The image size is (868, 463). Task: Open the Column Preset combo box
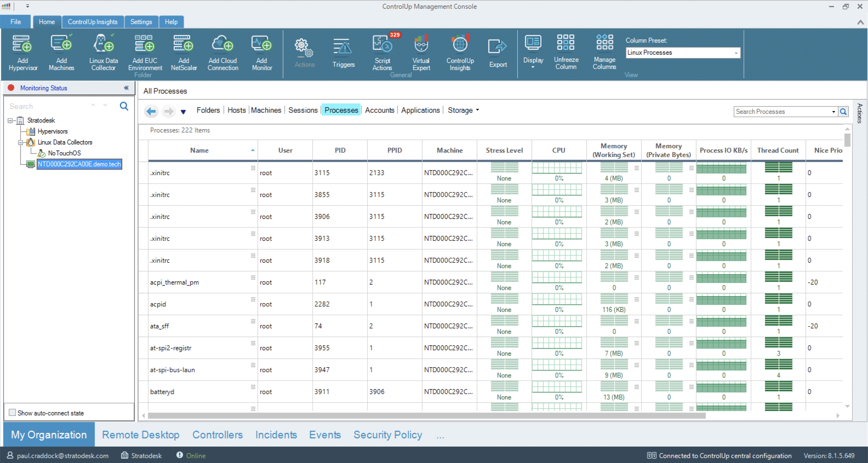click(x=683, y=52)
